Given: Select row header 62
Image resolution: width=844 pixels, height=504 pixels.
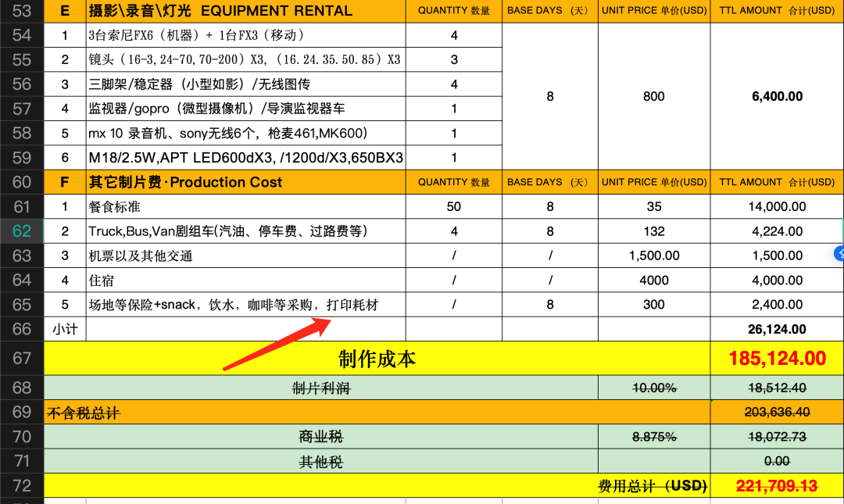Looking at the screenshot, I should point(22,231).
